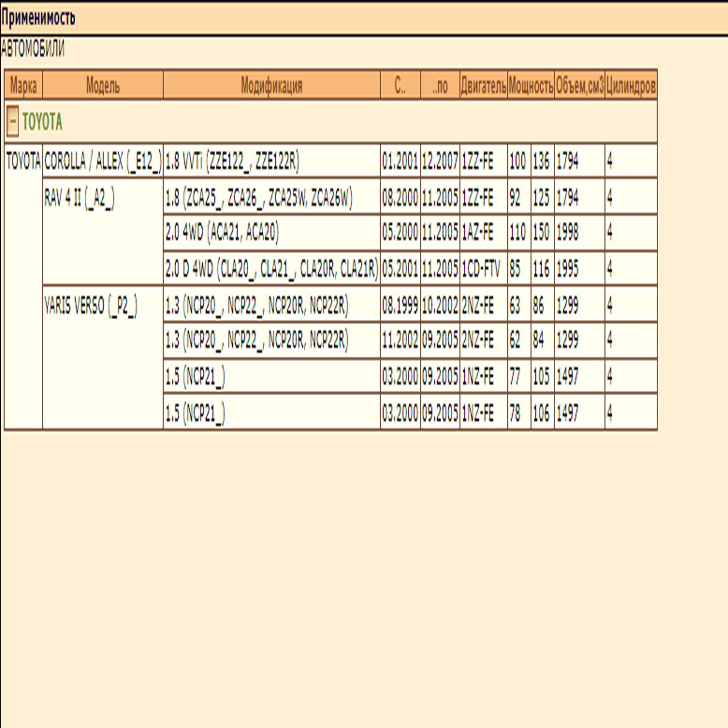Click the green TOYOTA group label
This screenshot has width=728, height=728.
(x=42, y=122)
